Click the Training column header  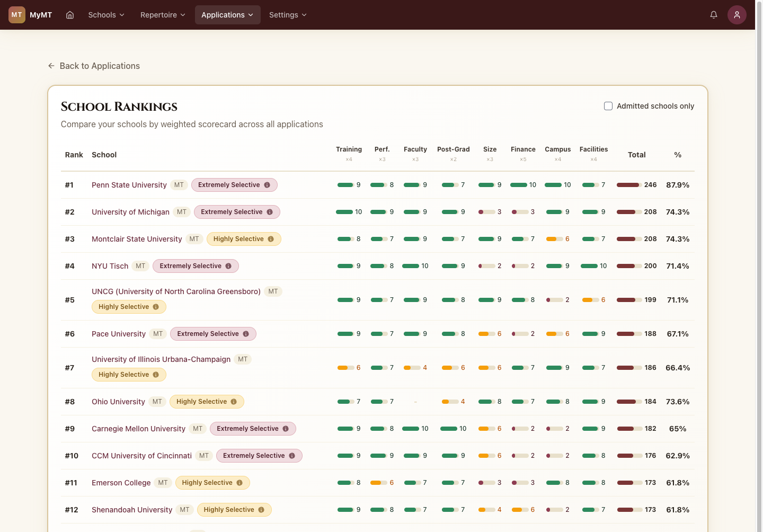[x=349, y=154]
